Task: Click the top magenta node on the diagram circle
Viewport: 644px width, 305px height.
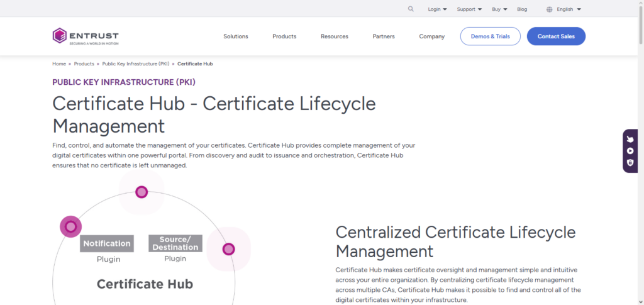Action: point(142,192)
